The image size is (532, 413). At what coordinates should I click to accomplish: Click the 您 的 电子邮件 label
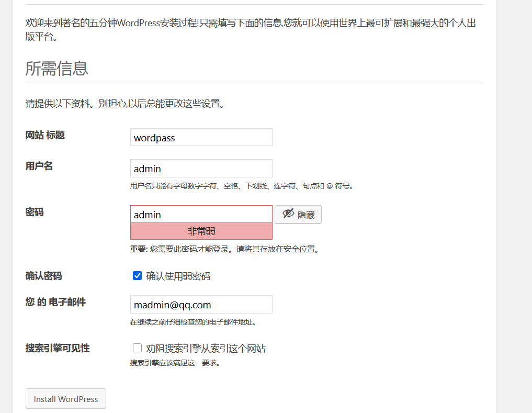[x=55, y=302]
